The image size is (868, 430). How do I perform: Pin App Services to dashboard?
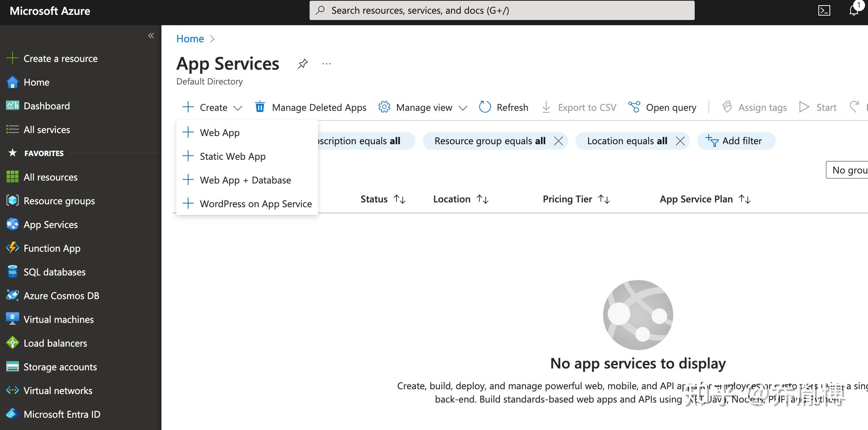click(x=302, y=64)
